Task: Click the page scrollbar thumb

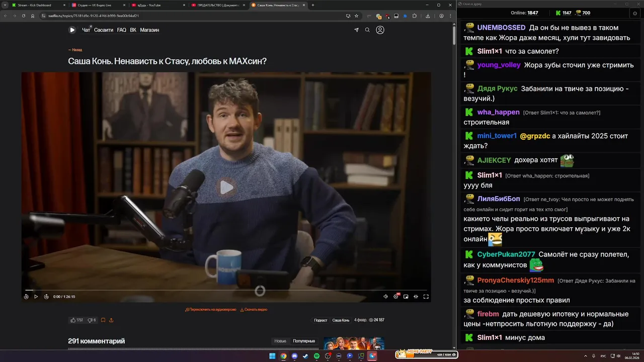Action: point(453,35)
